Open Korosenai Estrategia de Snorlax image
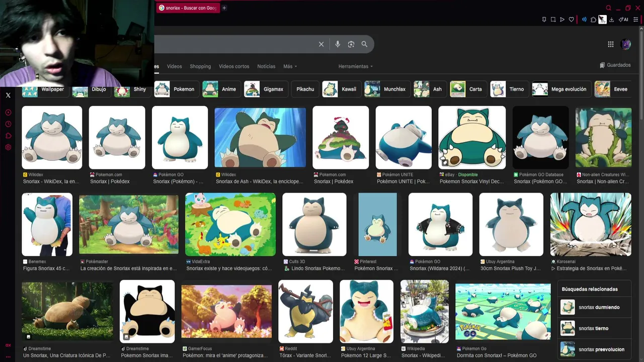 [x=591, y=224]
